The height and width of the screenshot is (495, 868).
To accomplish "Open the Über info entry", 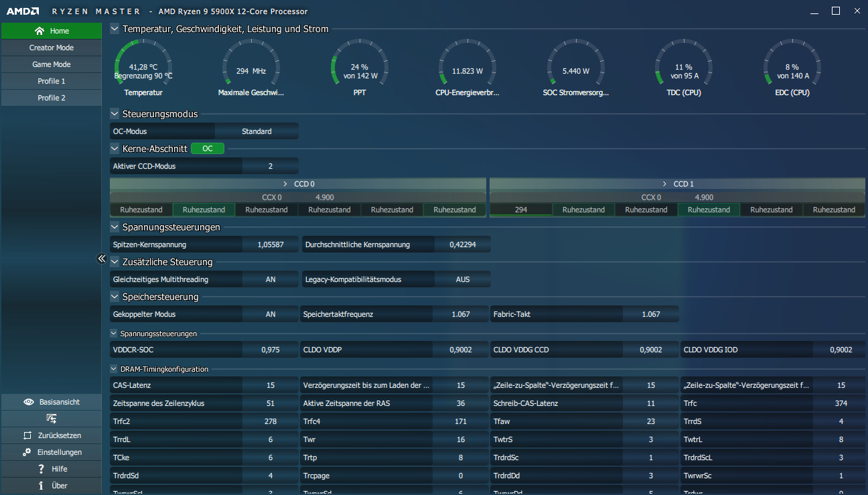I will pyautogui.click(x=51, y=486).
